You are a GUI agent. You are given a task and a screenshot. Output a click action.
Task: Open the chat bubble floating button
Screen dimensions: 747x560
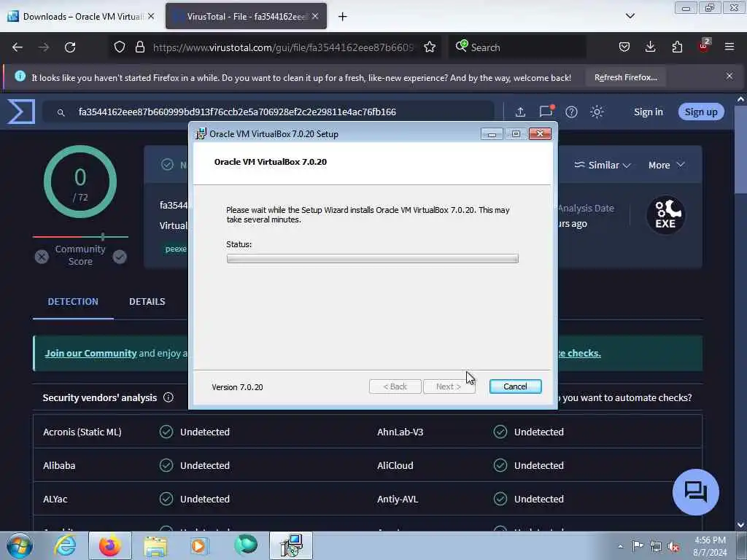(695, 492)
